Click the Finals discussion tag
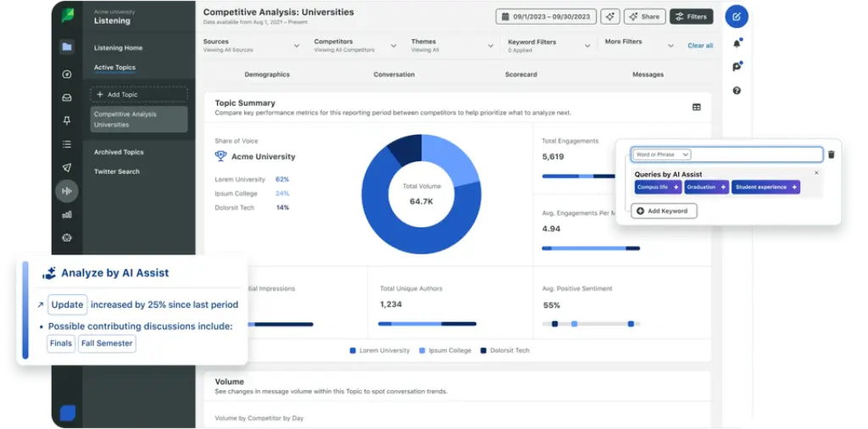Screen dimensions: 868x429 [x=61, y=343]
